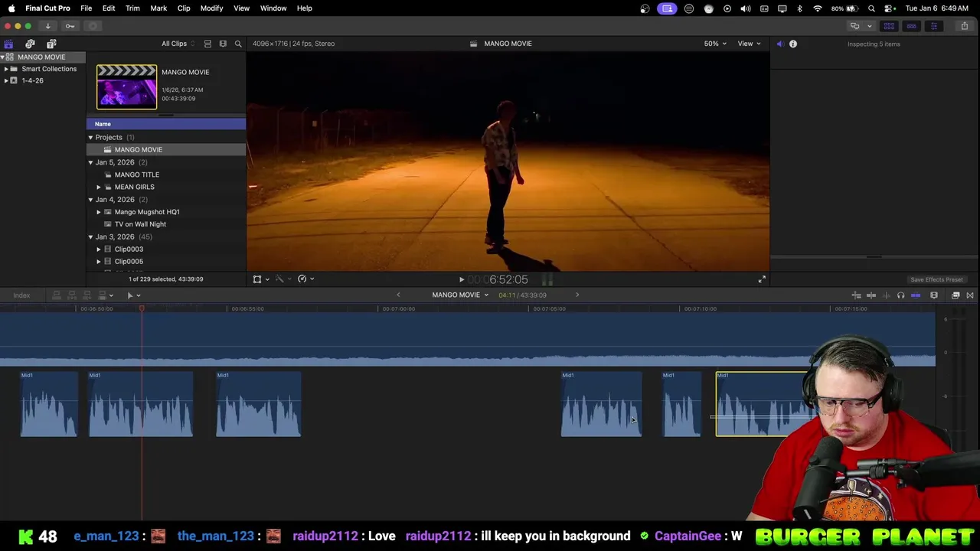Viewport: 980px width, 551px height.
Task: Toggle filmstrip or list view in browser
Action: point(207,44)
